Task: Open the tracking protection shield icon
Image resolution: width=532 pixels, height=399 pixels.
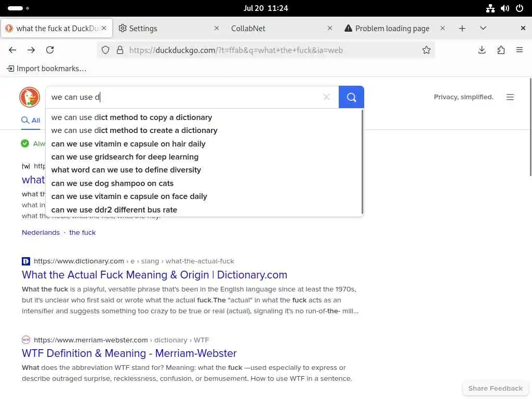Action: coord(105,50)
